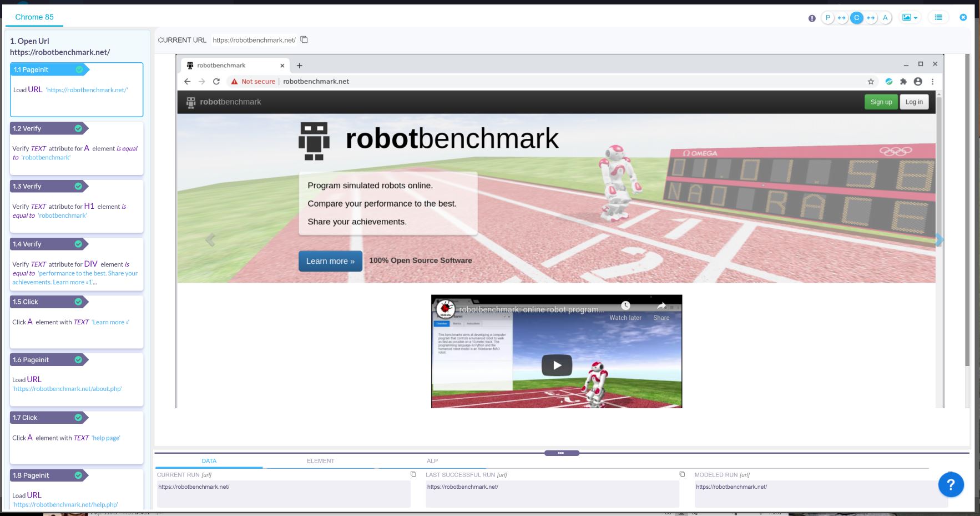Click the robotbenchmark navbar brand link
Image resolution: width=980 pixels, height=516 pixels.
pyautogui.click(x=224, y=102)
